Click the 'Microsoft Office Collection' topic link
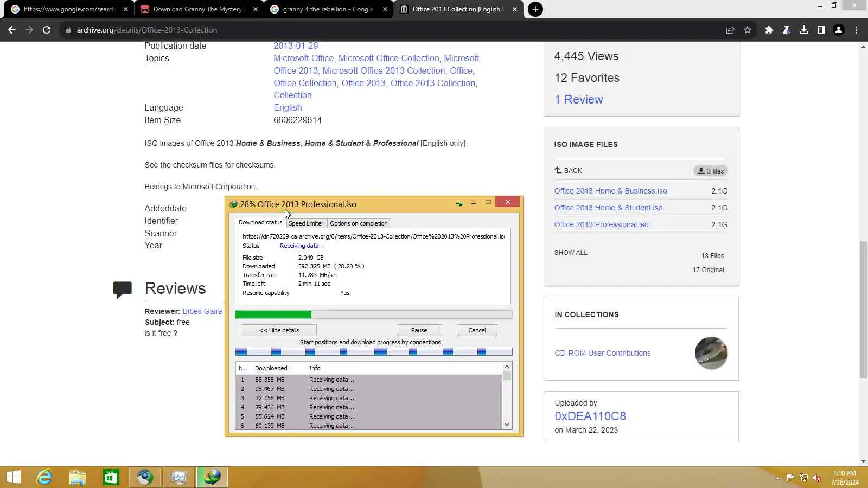 [x=389, y=59]
